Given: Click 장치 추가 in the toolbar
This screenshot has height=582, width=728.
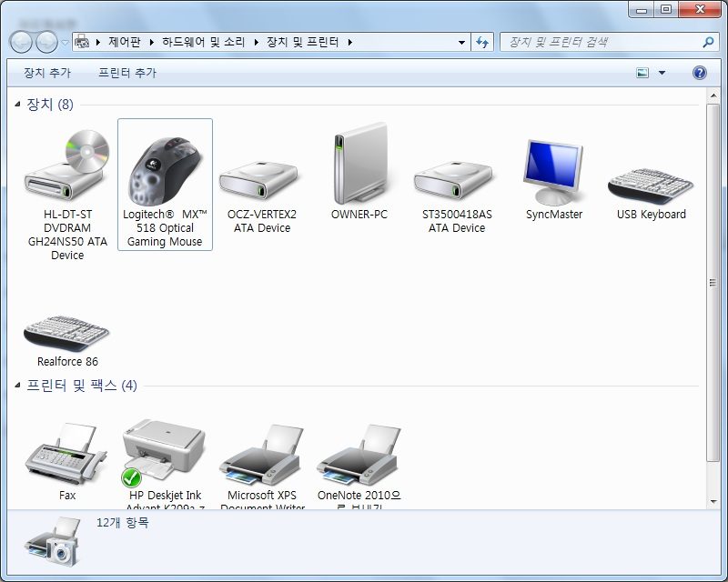Looking at the screenshot, I should click(x=47, y=73).
